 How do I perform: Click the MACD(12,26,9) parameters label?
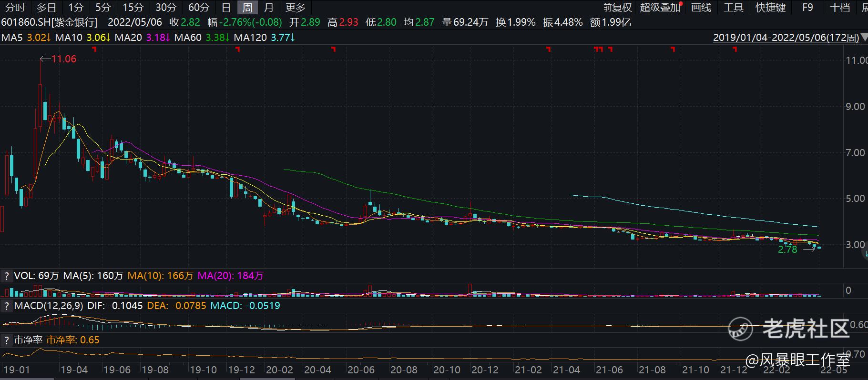click(49, 306)
